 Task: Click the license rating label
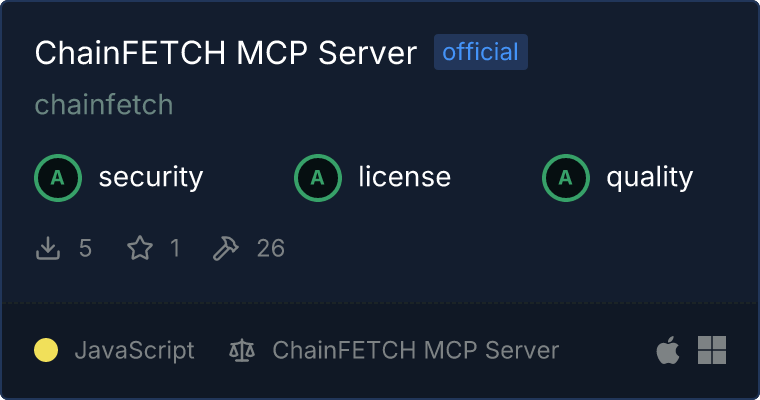[x=405, y=177]
